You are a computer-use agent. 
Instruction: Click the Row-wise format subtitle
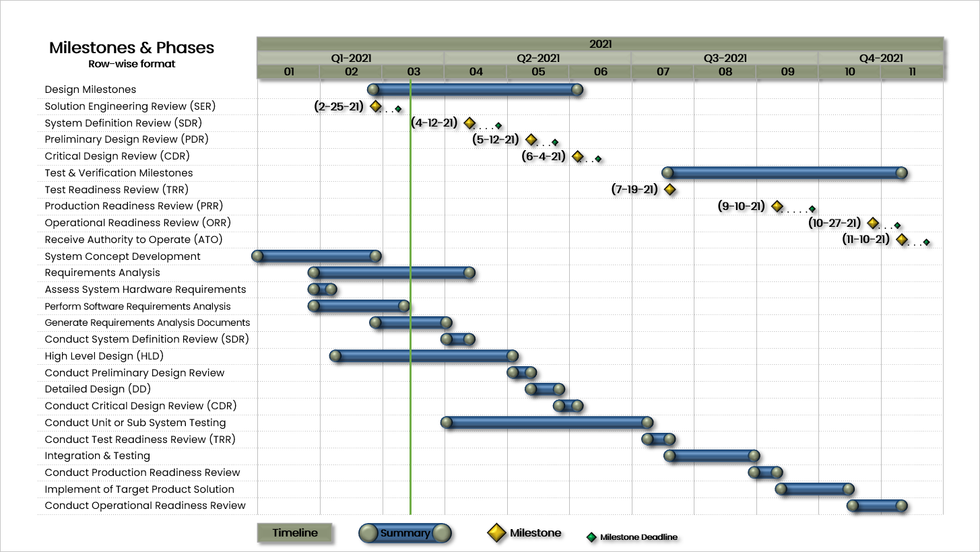pos(132,64)
